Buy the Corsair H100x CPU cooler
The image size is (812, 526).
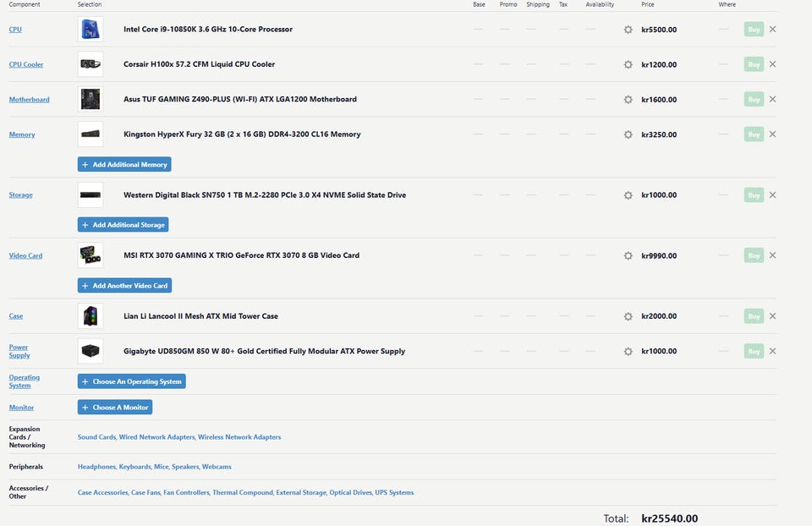click(754, 64)
